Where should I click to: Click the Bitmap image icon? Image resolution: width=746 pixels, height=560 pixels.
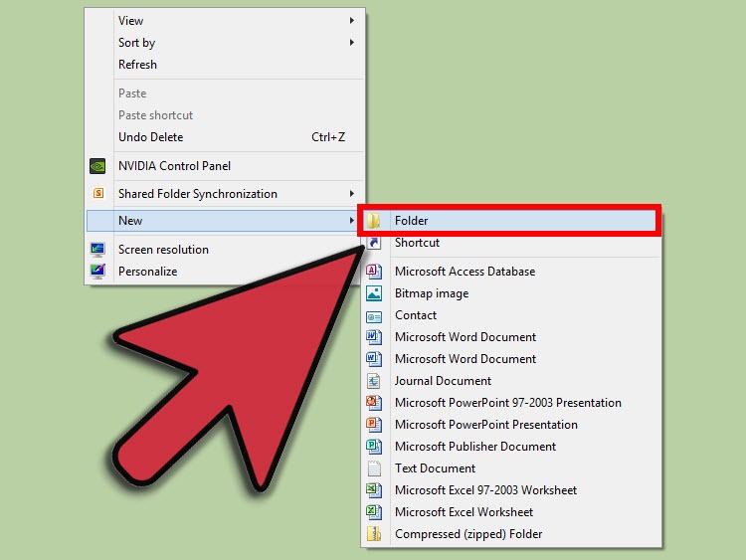[x=374, y=293]
